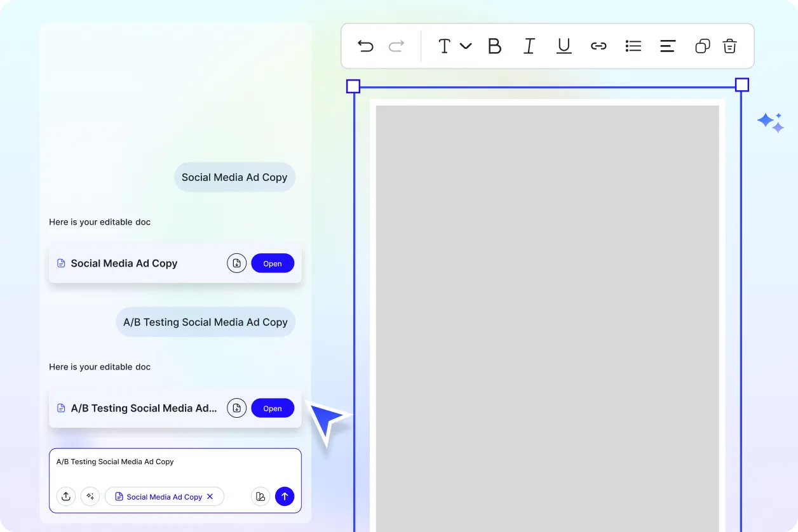Open the Social Media Ad Copy doc

[x=273, y=263]
